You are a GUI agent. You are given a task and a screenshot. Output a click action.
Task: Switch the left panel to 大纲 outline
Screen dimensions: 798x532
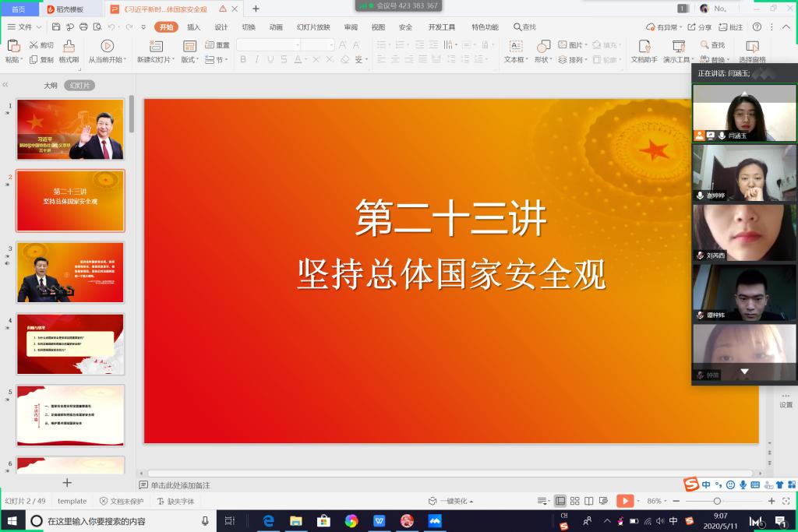pyautogui.click(x=50, y=86)
